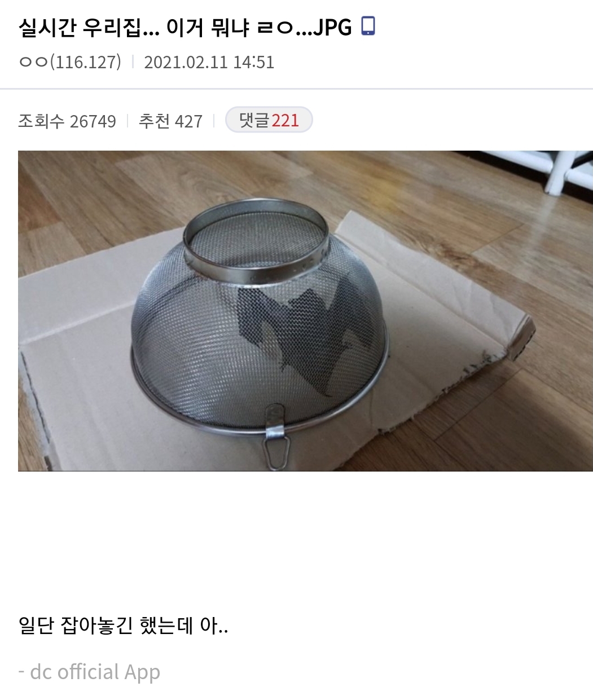Open the strainer photo in full view
This screenshot has width=593, height=700.
pos(305,311)
